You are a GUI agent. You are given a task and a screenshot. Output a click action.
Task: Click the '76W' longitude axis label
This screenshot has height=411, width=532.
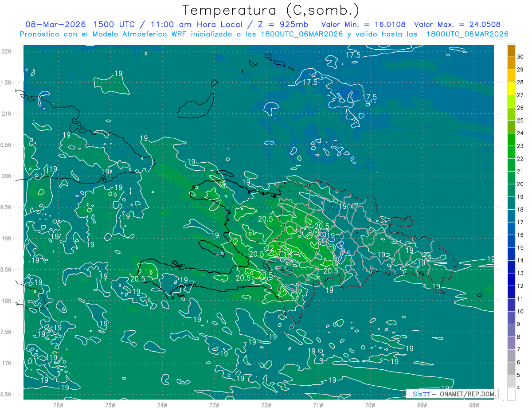(58, 405)
